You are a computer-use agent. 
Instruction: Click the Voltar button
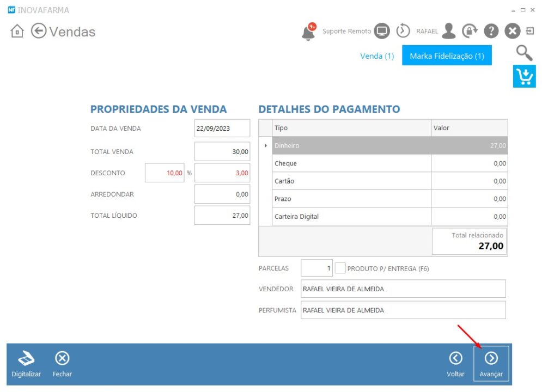pyautogui.click(x=455, y=363)
